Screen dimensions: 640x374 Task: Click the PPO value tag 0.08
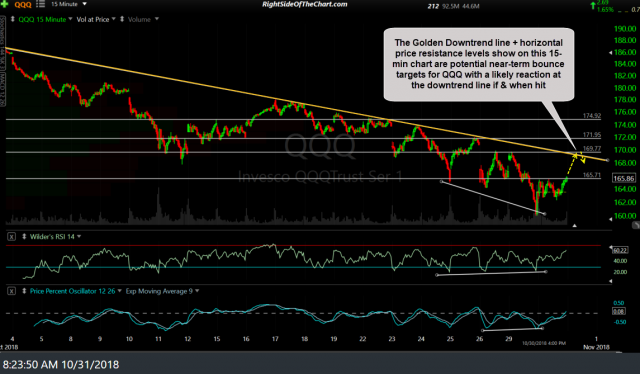coord(619,311)
